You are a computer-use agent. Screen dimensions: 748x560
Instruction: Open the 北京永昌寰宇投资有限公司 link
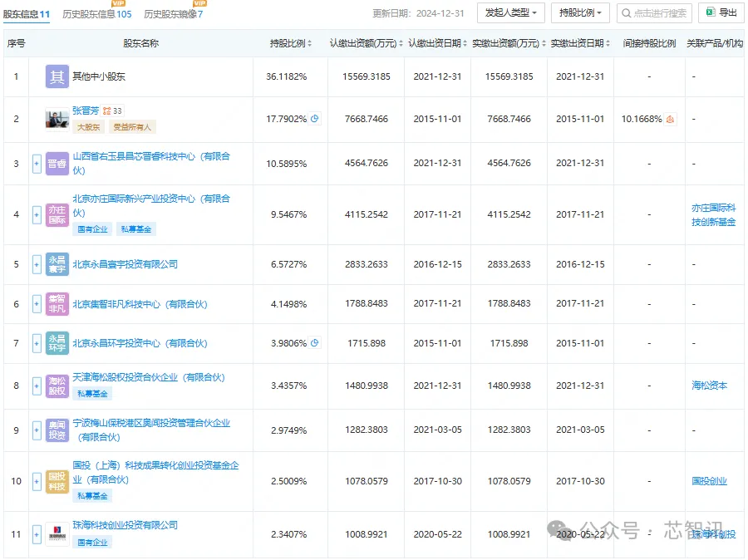coord(125,264)
